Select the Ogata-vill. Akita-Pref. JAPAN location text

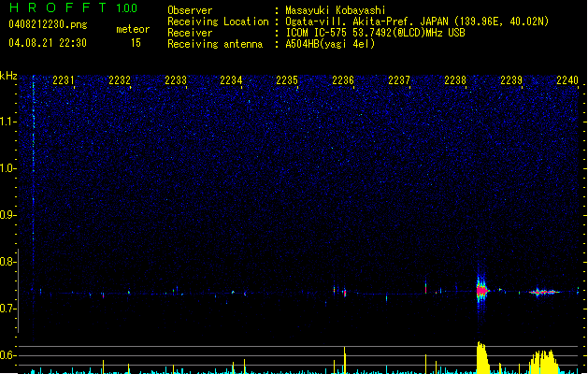[x=417, y=22]
